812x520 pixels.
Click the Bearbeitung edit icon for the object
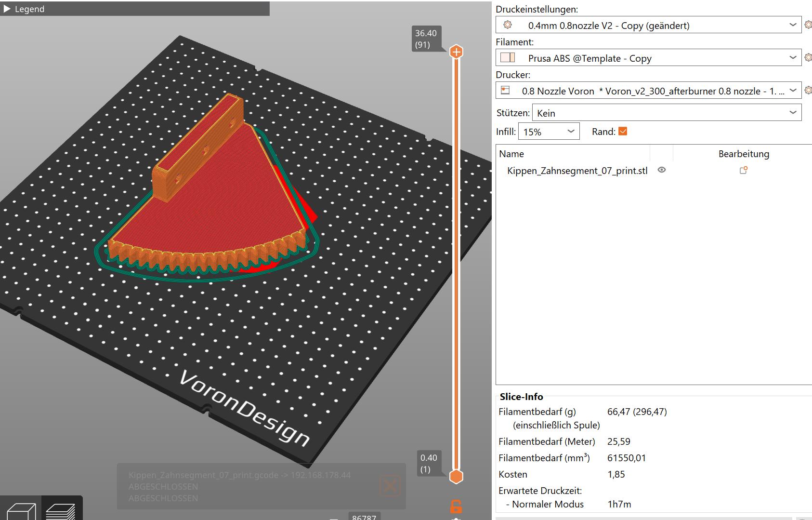(744, 170)
